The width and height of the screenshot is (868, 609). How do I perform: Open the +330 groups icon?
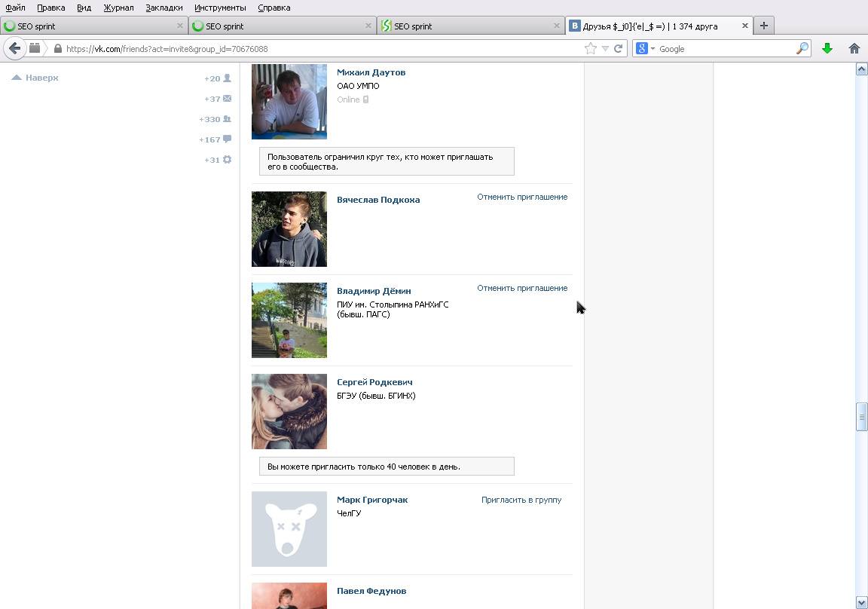227,119
